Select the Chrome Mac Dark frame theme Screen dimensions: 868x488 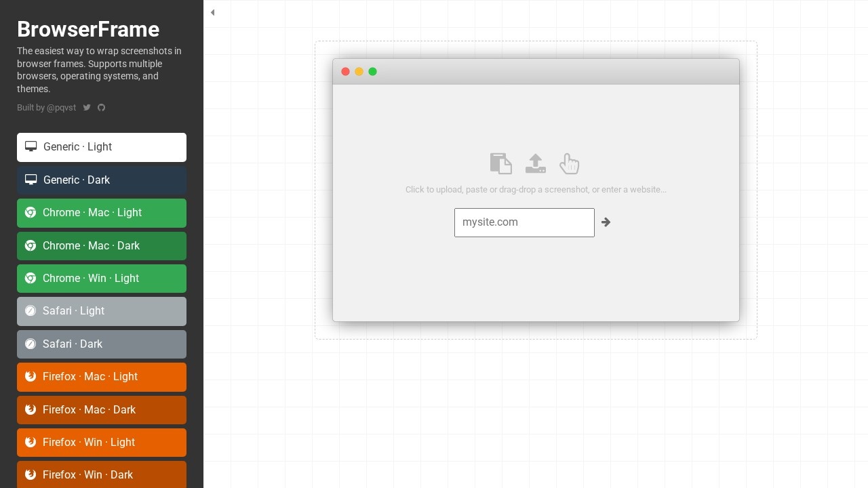102,246
